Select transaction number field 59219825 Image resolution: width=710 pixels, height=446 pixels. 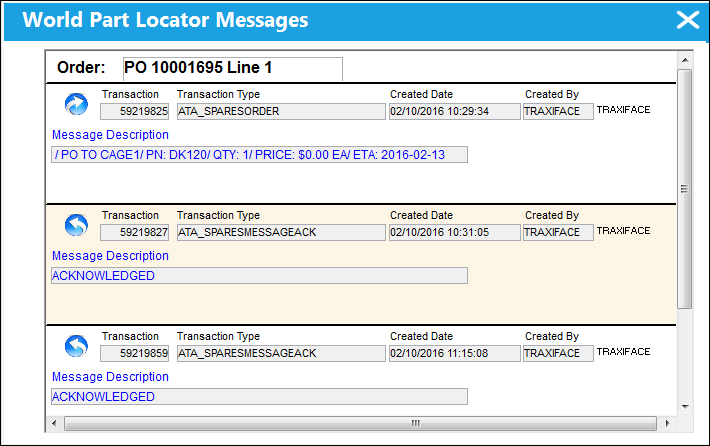click(134, 111)
